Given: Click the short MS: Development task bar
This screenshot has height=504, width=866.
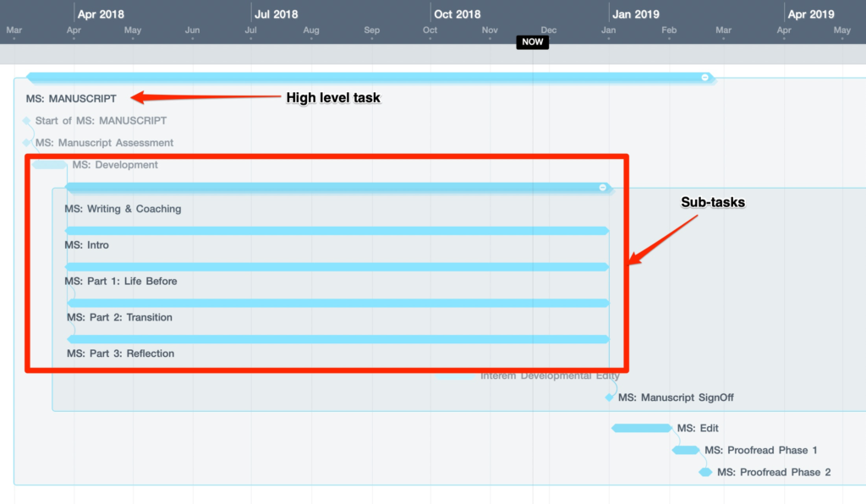Looking at the screenshot, I should click(x=49, y=165).
